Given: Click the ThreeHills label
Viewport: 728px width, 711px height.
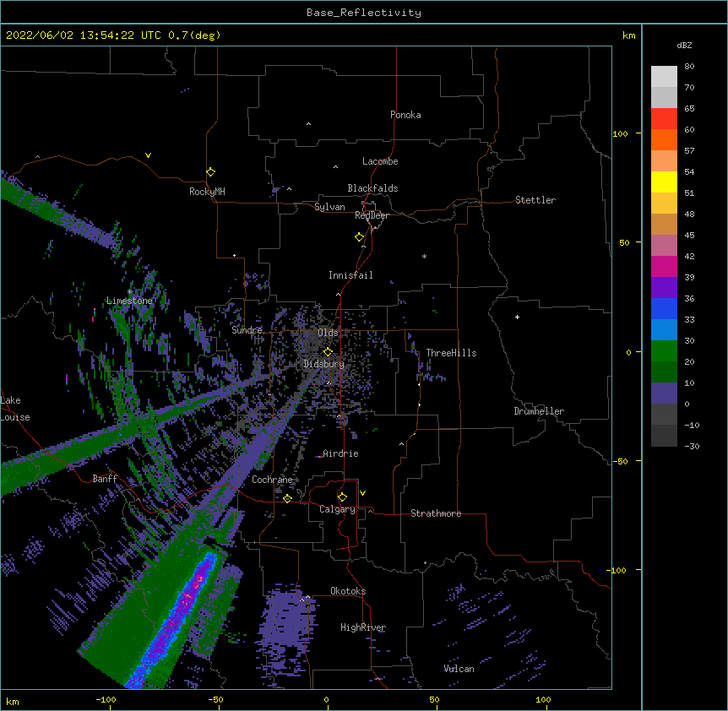Looking at the screenshot, I should click(451, 353).
